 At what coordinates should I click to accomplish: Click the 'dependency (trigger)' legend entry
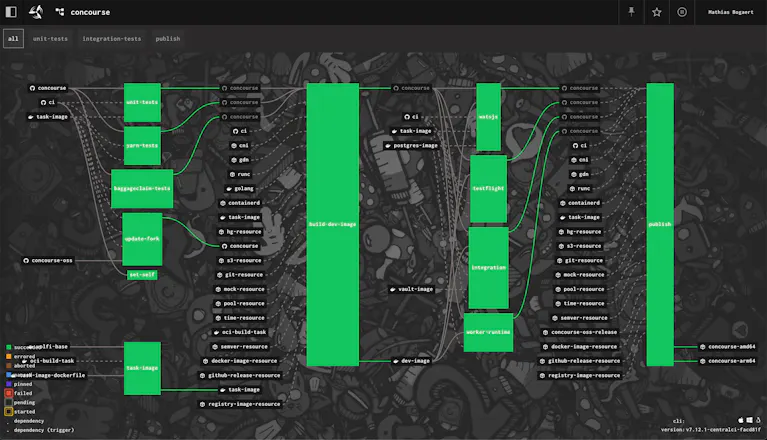pos(44,430)
